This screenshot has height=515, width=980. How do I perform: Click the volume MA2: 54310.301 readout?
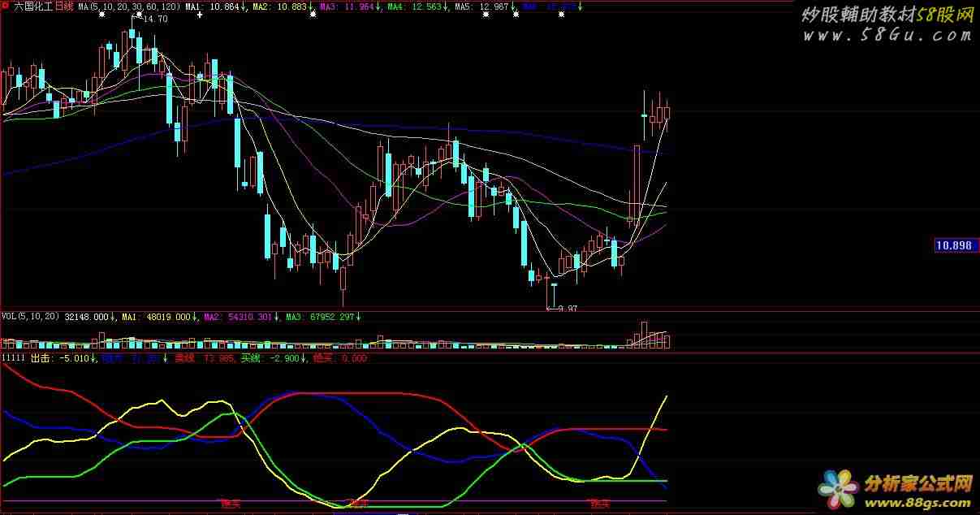point(238,317)
